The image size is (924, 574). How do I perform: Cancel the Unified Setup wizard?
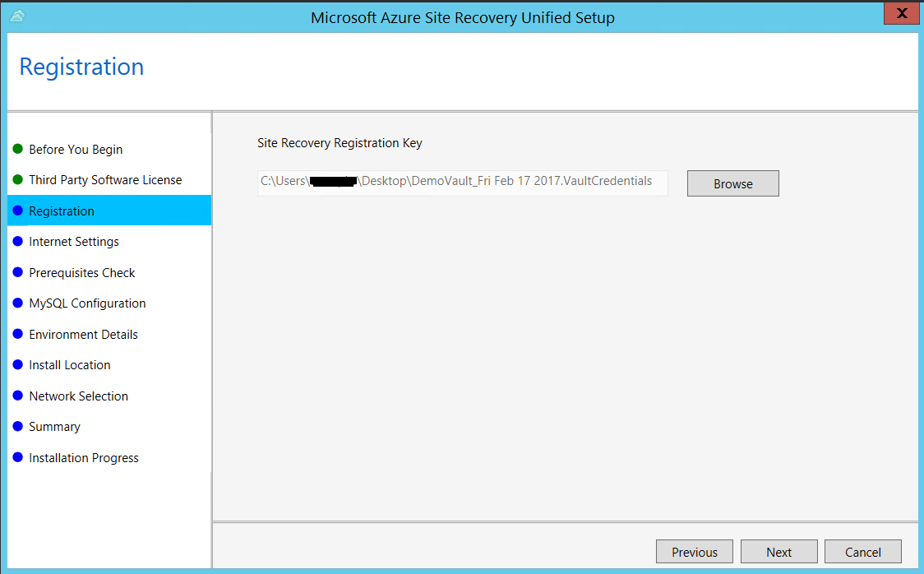pyautogui.click(x=862, y=551)
